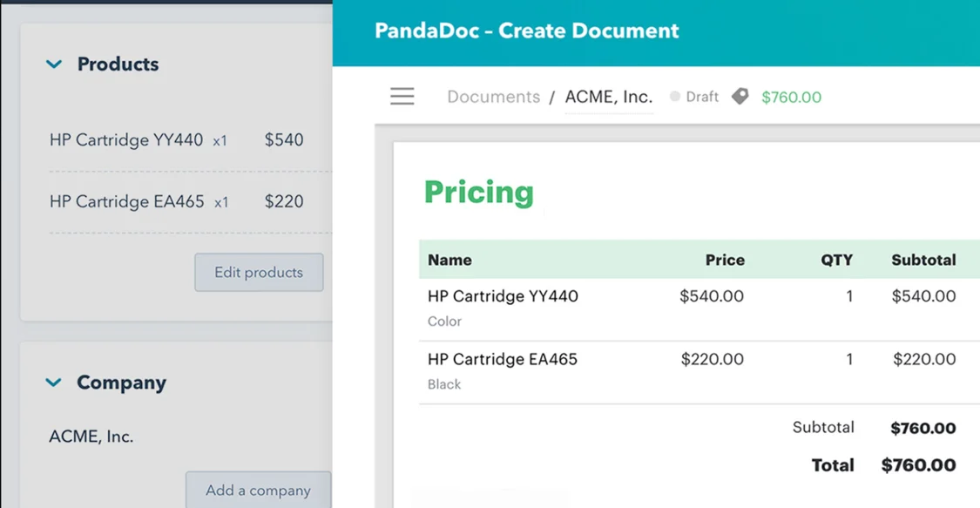Open the hamburger navigation menu
The image size is (980, 508).
402,97
